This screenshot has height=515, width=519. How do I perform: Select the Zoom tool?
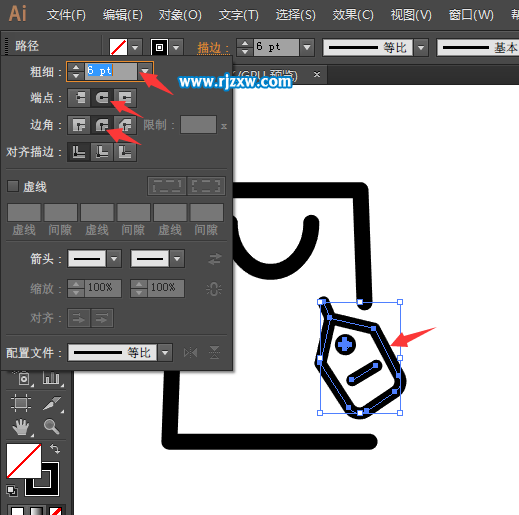[52, 427]
